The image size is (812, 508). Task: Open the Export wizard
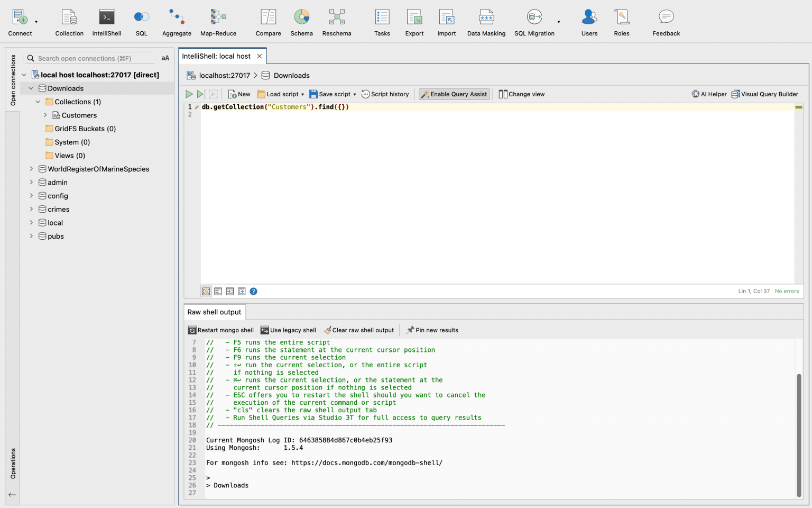(x=414, y=21)
